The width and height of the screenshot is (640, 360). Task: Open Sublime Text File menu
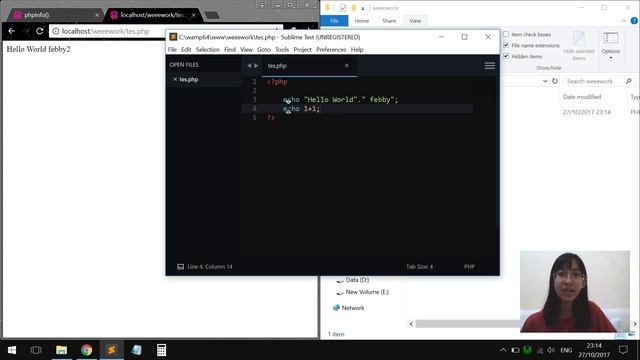click(x=172, y=49)
